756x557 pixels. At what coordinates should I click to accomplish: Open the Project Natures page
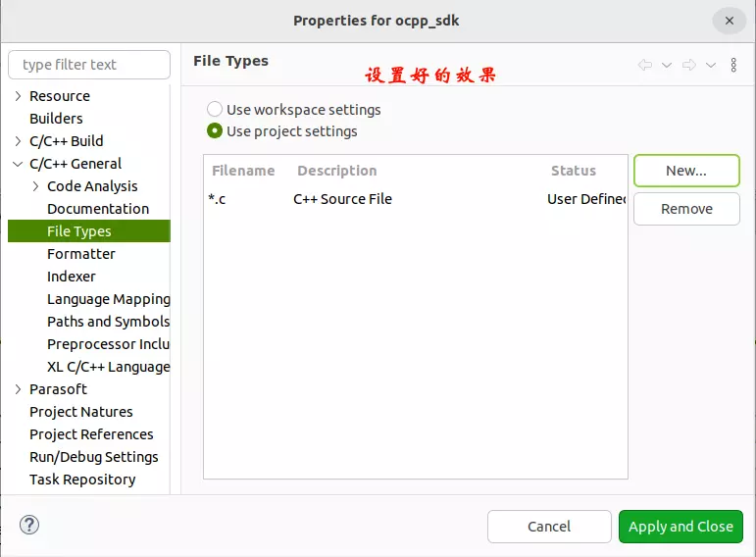(81, 412)
